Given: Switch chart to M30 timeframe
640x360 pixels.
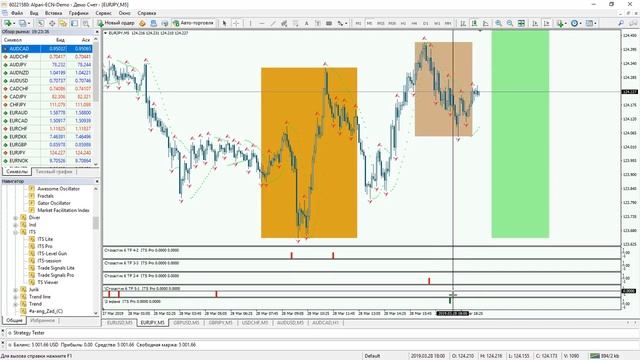Looking at the screenshot, I should click(x=392, y=23).
